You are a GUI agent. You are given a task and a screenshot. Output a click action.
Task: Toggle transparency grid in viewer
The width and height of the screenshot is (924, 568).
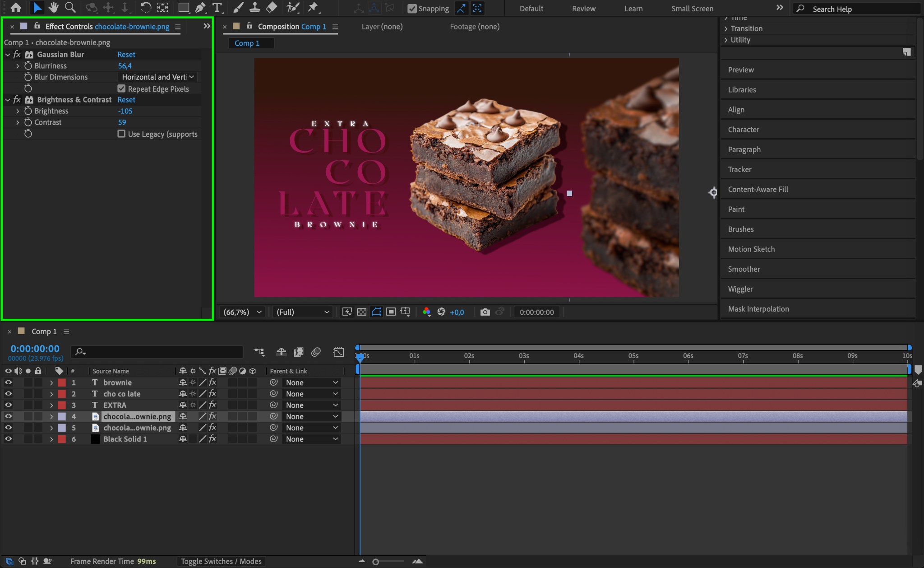361,312
